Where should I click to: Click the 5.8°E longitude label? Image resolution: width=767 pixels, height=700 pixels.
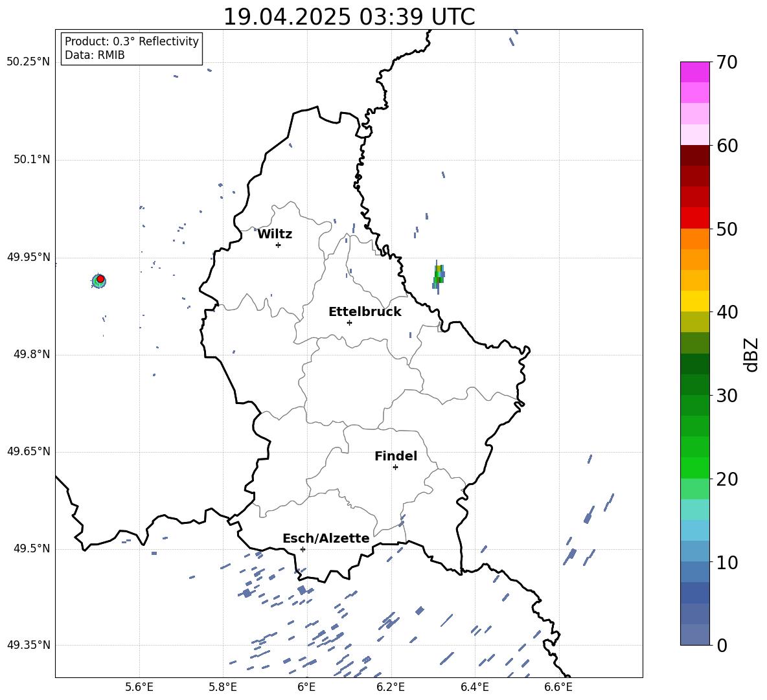click(223, 687)
